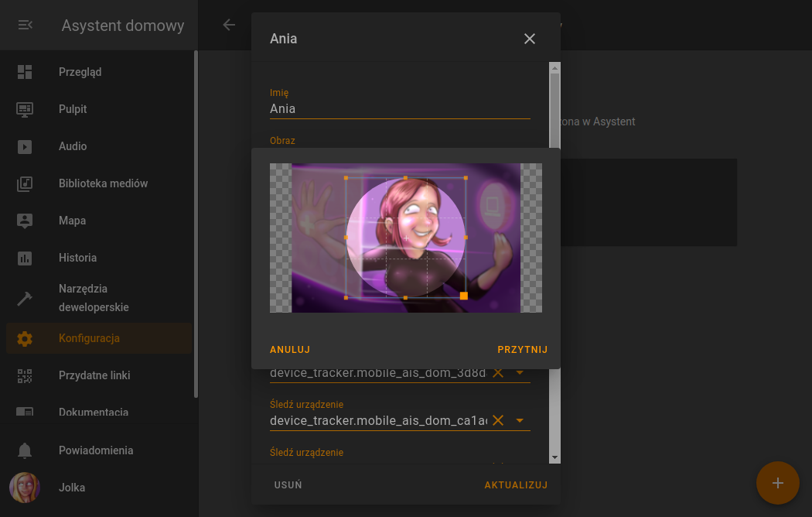Expand the device_tracker.mobile_ais_dom_3d8d dropdown
The width and height of the screenshot is (812, 517).
(520, 372)
